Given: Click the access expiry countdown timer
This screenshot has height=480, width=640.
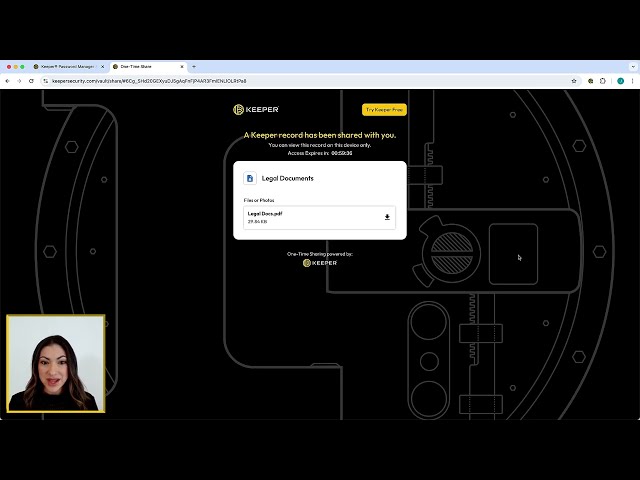Looking at the screenshot, I should click(x=342, y=153).
